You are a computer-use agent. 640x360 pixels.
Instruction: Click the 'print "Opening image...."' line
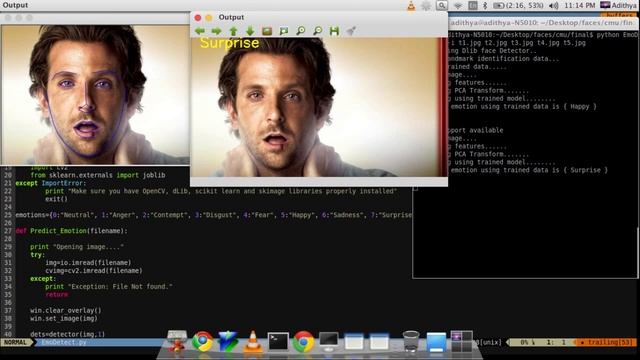77,247
